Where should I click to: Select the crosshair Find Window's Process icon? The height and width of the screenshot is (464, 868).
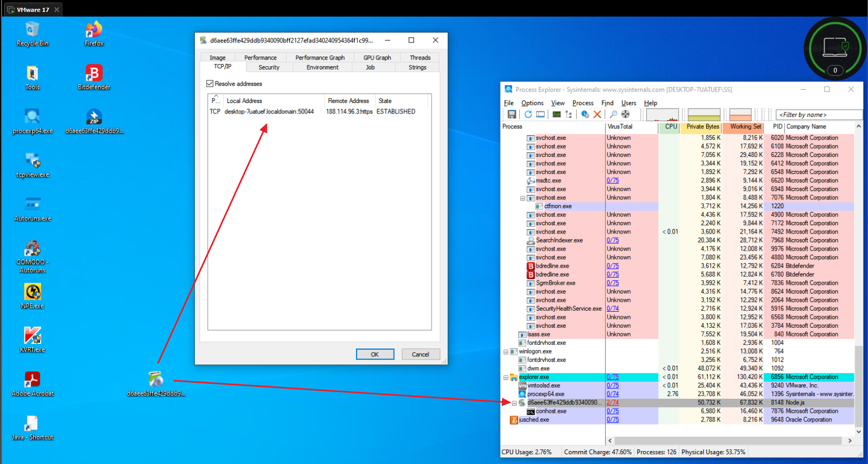pos(625,114)
